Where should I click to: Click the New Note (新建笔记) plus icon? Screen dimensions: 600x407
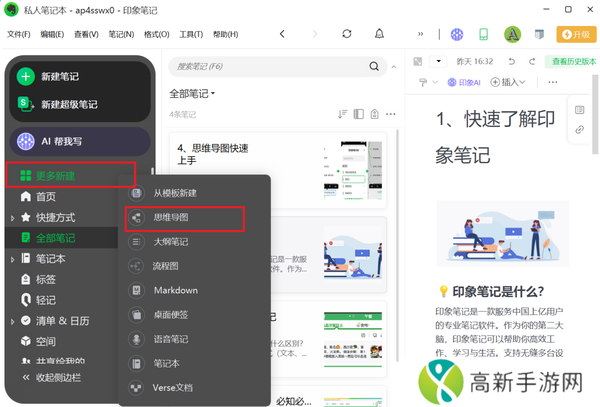pyautogui.click(x=26, y=77)
